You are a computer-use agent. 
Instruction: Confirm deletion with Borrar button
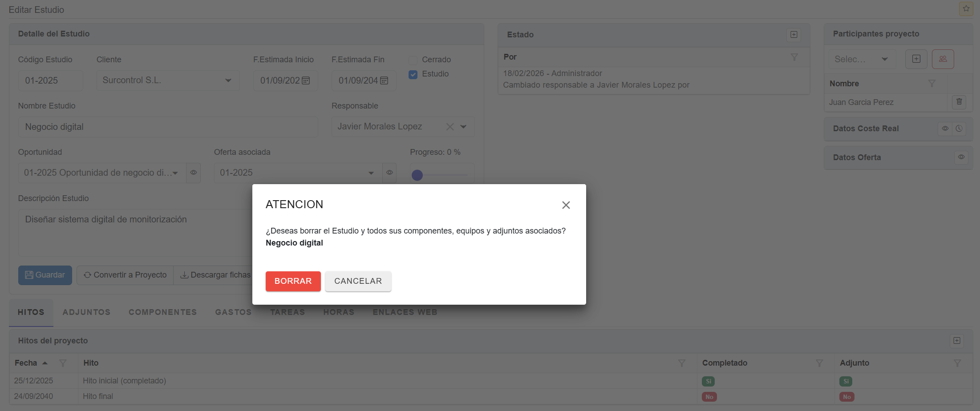[293, 281]
